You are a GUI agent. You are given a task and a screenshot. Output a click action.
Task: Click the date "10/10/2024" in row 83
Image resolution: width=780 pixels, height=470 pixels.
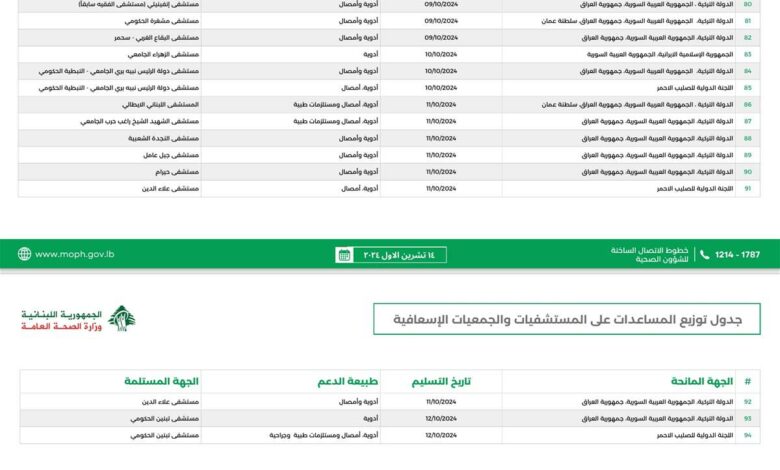pos(441,54)
